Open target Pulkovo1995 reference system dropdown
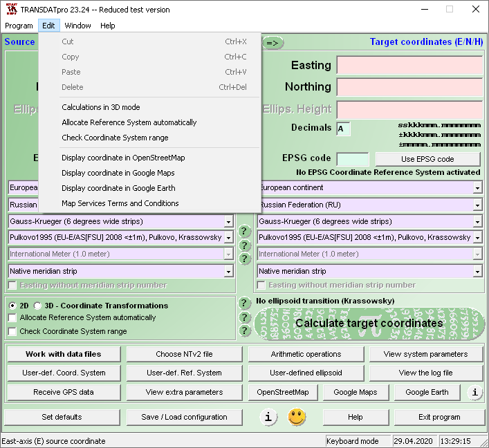The image size is (489, 448). click(x=477, y=238)
